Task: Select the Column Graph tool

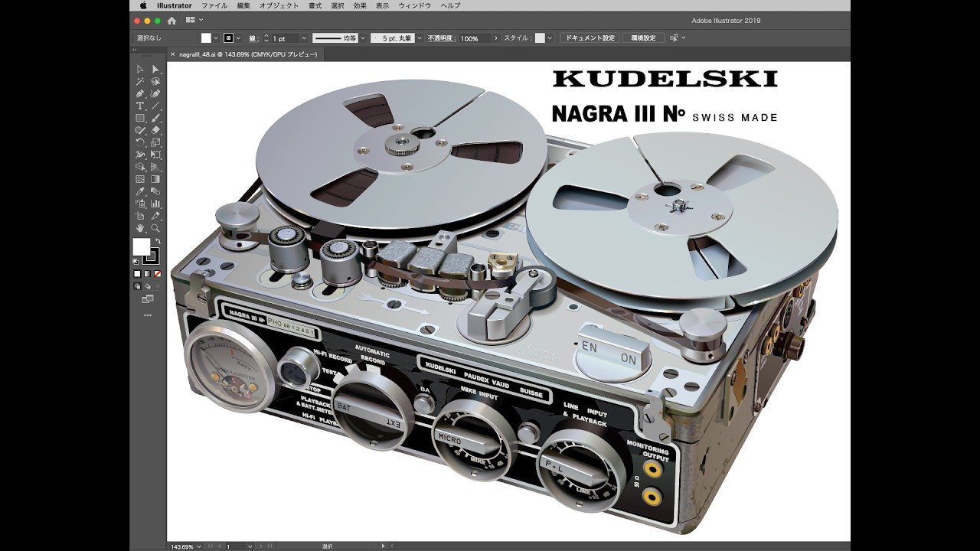Action: point(155,204)
